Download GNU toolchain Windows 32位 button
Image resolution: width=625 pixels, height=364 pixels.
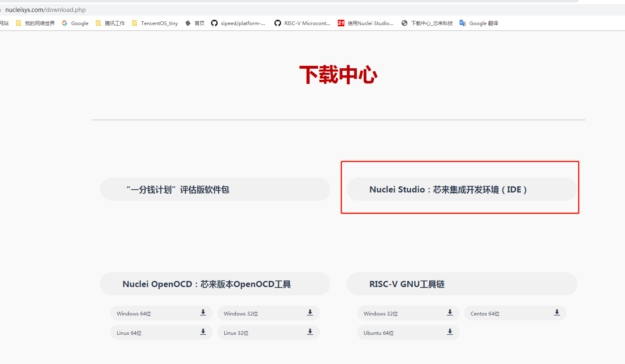click(x=408, y=313)
